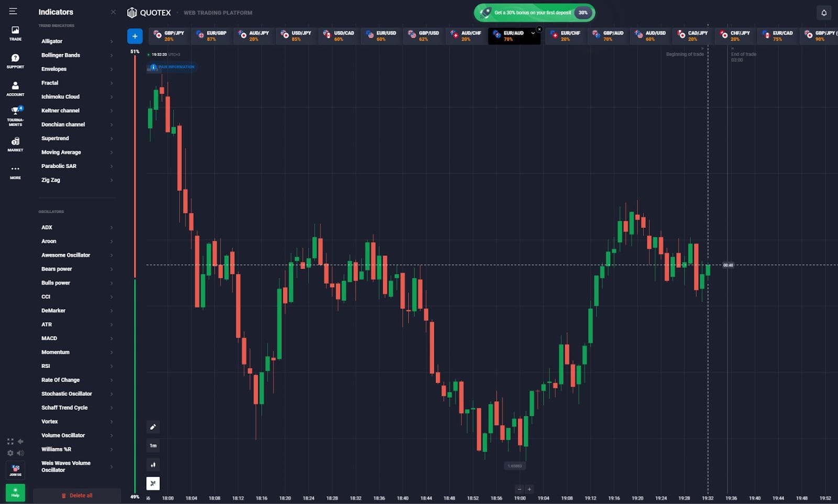This screenshot has width=838, height=504.
Task: Click Delete all indicators button
Action: 77,496
